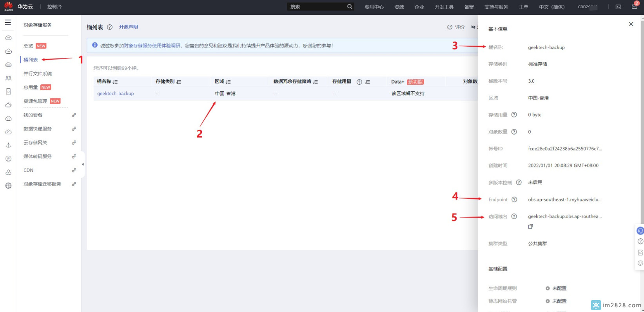Screen dimensions: 644x312
Task: Click help icon next to Endpoint
Action: point(515,200)
